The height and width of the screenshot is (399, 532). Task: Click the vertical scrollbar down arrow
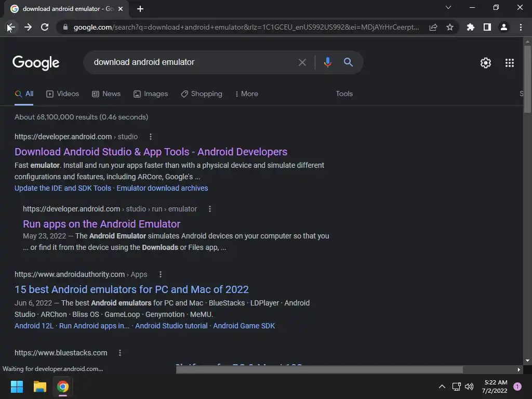point(527,361)
